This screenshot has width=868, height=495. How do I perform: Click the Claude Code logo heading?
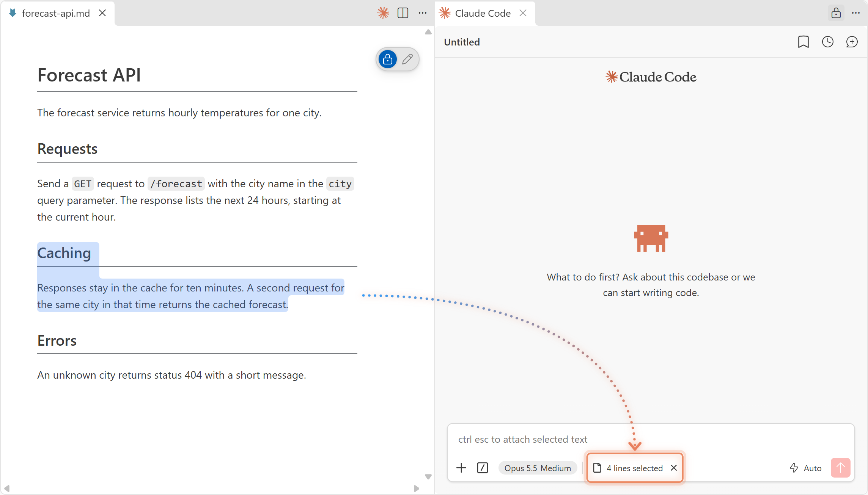click(x=651, y=77)
